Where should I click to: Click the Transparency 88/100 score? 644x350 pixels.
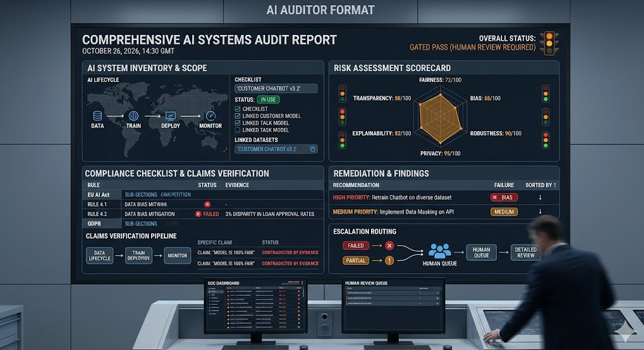382,98
